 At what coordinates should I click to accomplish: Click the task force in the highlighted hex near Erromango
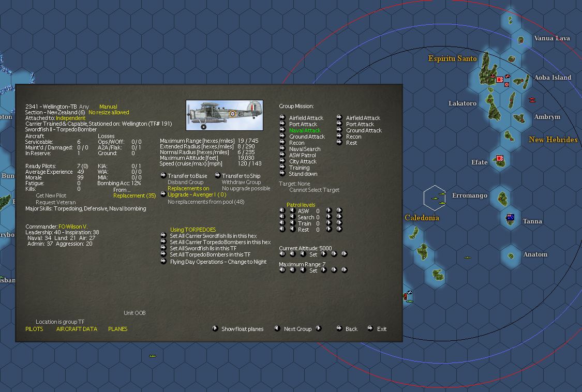point(435,198)
